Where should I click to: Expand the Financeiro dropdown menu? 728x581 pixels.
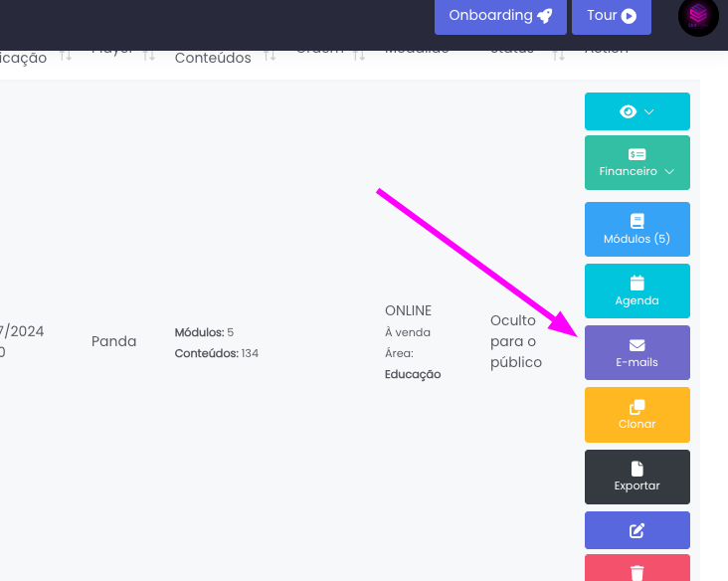(x=637, y=162)
